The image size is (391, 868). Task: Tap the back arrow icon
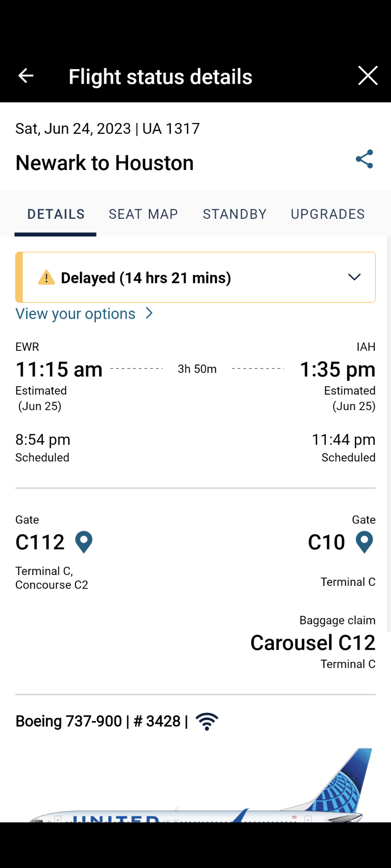pyautogui.click(x=26, y=76)
